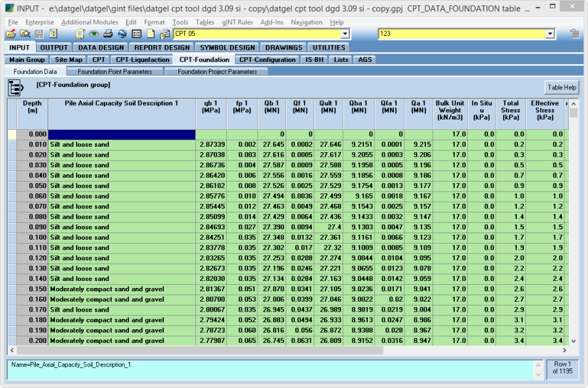Click the printer icon in toolbar
The width and height of the screenshot is (588, 388).
coord(108,34)
